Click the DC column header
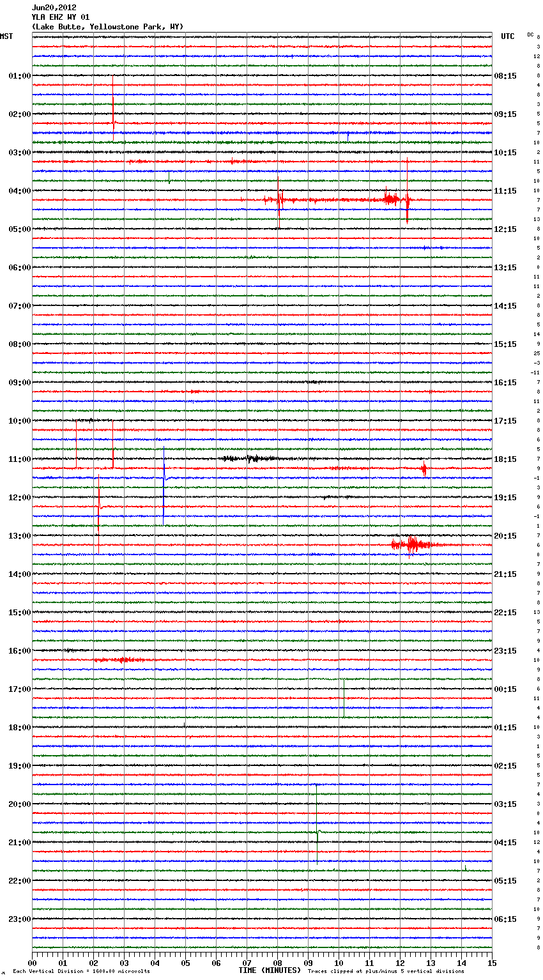543x980 pixels. click(530, 34)
